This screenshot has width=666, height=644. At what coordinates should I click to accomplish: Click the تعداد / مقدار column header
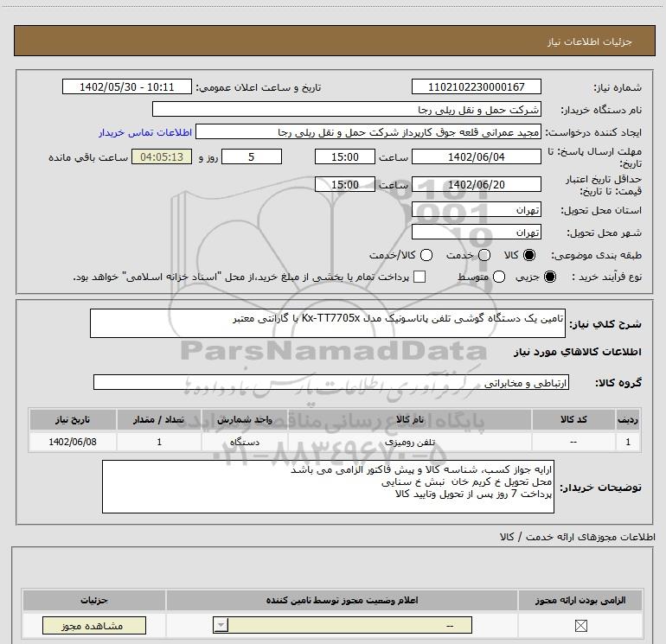pyautogui.click(x=159, y=419)
